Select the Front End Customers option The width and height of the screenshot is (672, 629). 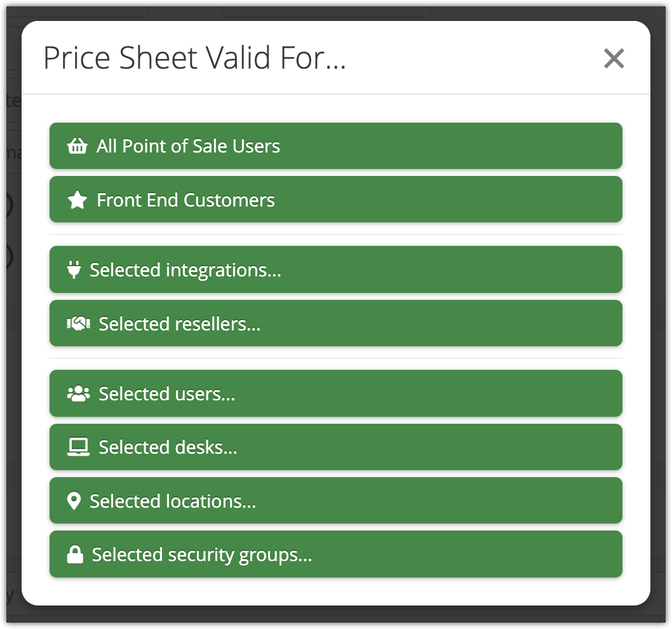click(335, 200)
